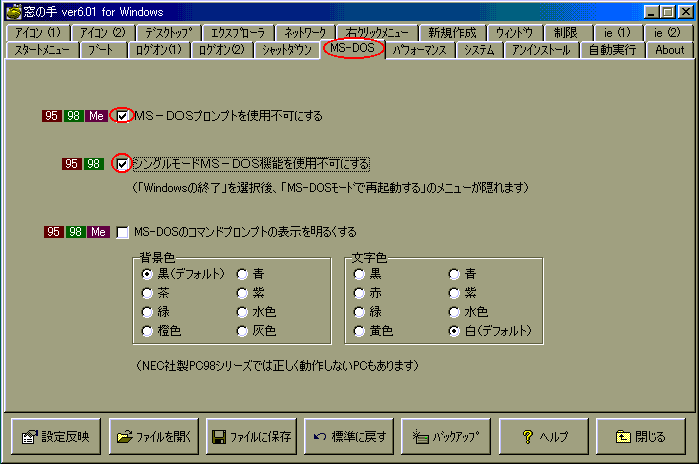The height and width of the screenshot is (464, 699).
Task: Open the 右クリックメニュー tab
Action: click(x=377, y=33)
